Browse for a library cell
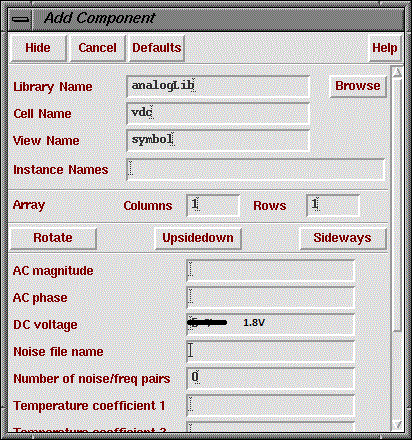 (x=358, y=86)
